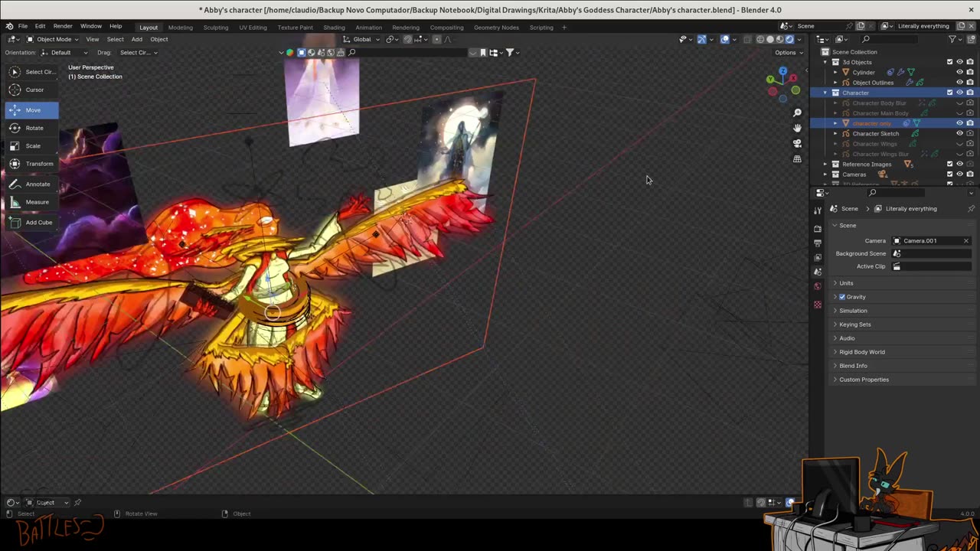Expand the Simulation panel

[x=853, y=311]
